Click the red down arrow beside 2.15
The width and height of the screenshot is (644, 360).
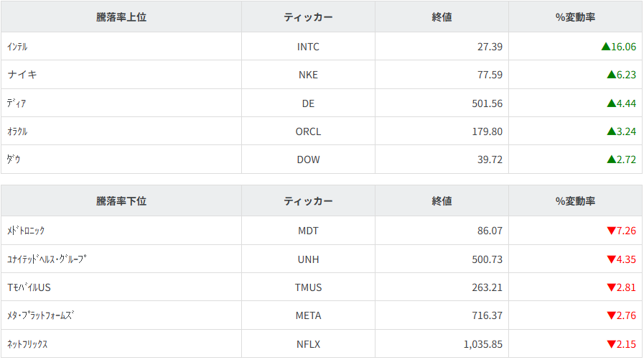pyautogui.click(x=611, y=344)
